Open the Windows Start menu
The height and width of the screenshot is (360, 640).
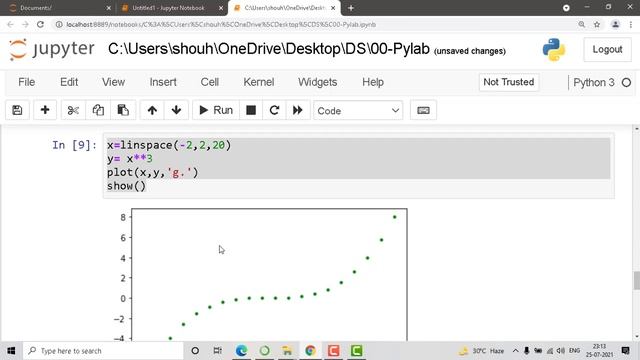(x=11, y=351)
